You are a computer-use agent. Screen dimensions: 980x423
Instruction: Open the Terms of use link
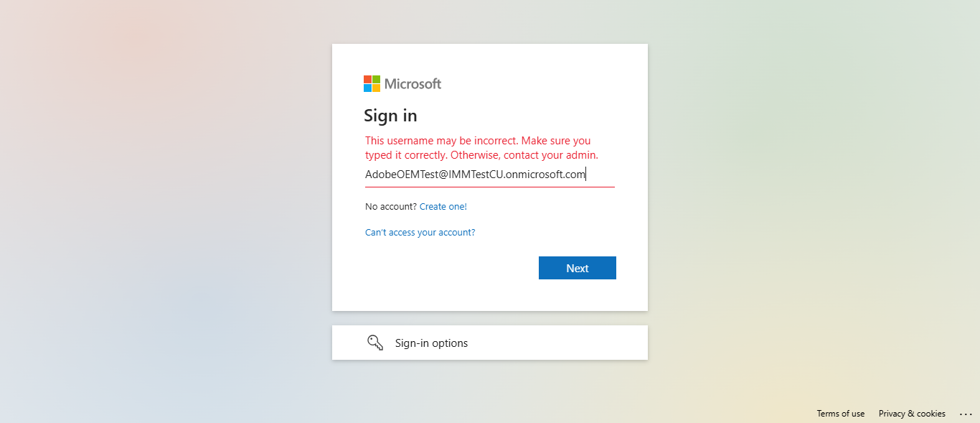[x=840, y=414]
